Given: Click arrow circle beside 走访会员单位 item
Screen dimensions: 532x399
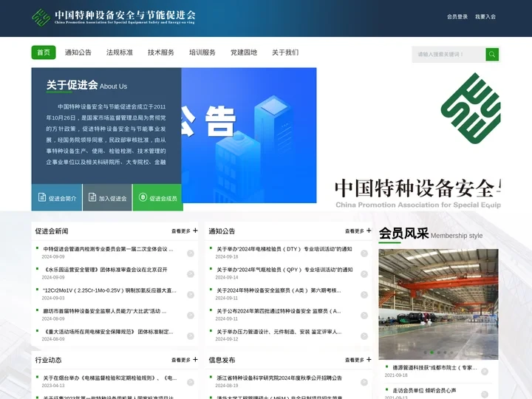Looking at the screenshot, I should (x=485, y=395).
